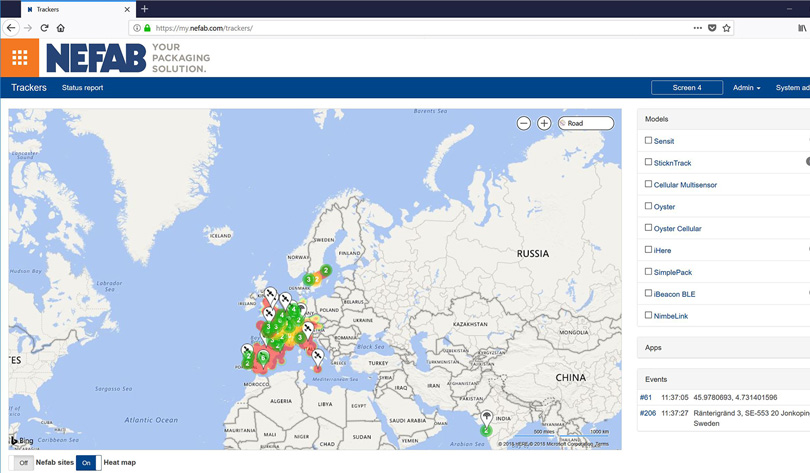810x473 pixels.
Task: Reload the page using browser refresh icon
Action: [44, 28]
